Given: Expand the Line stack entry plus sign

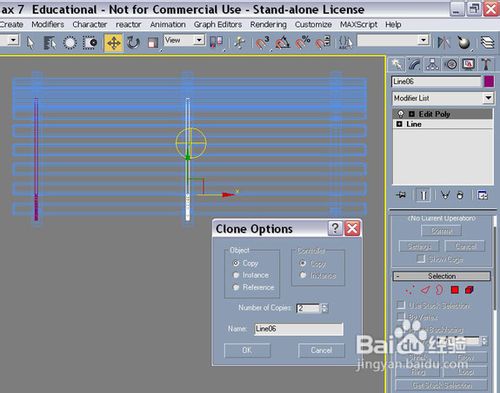Looking at the screenshot, I should point(399,124).
